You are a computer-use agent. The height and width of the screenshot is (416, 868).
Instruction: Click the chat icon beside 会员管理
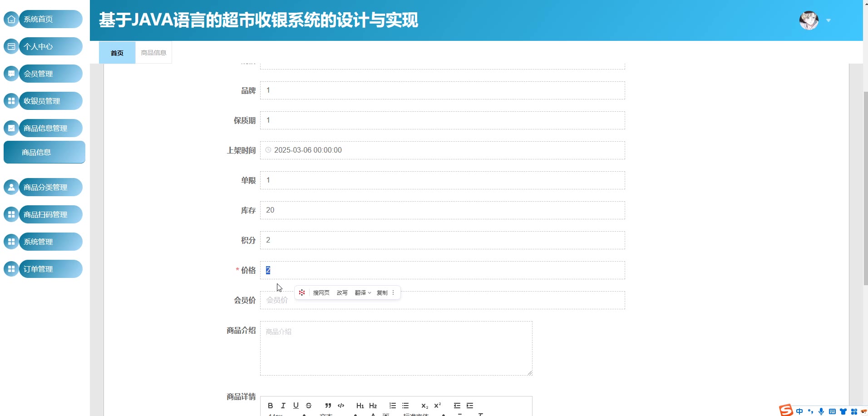(x=11, y=74)
